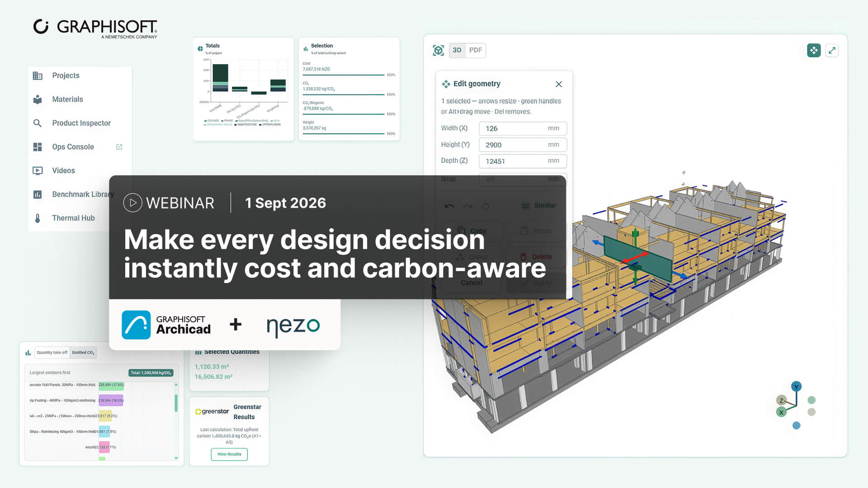Switch to the PDF view tab
The width and height of the screenshot is (868, 488).
(x=476, y=50)
